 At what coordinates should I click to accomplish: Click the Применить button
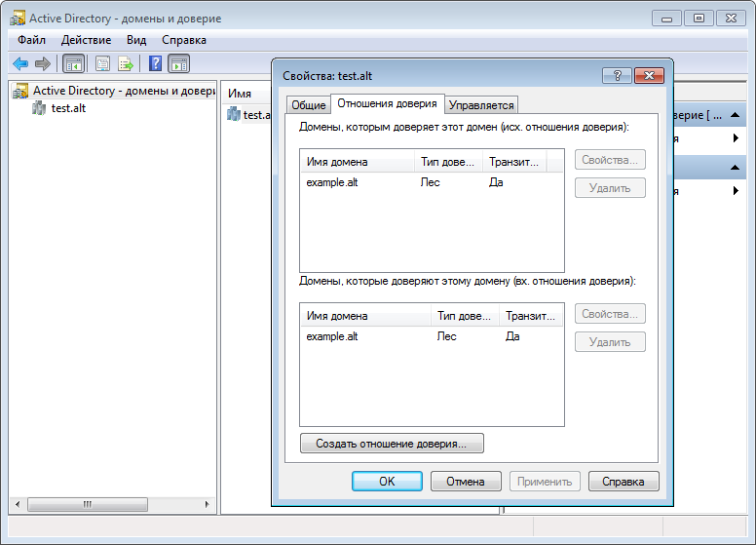tap(545, 482)
